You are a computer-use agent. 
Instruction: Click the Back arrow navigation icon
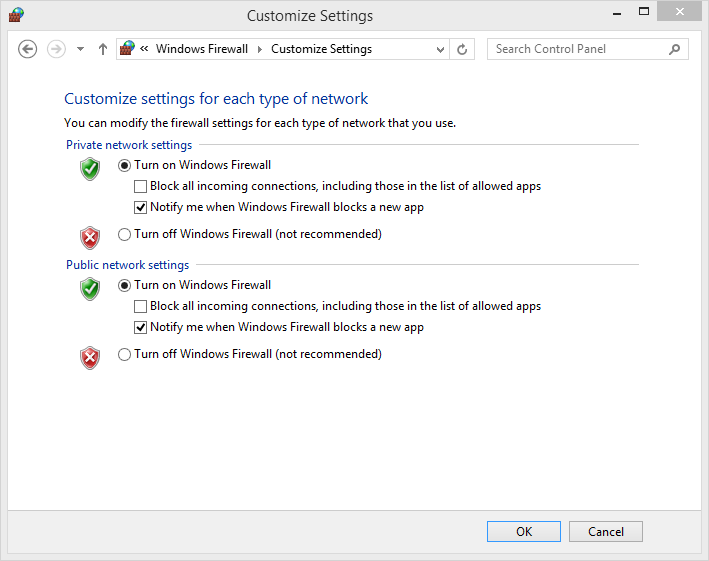[x=28, y=49]
